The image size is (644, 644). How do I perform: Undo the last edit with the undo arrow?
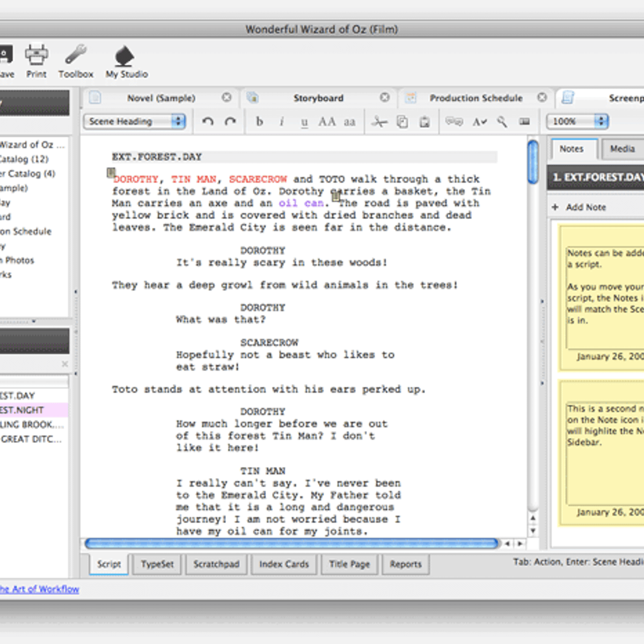click(x=208, y=122)
